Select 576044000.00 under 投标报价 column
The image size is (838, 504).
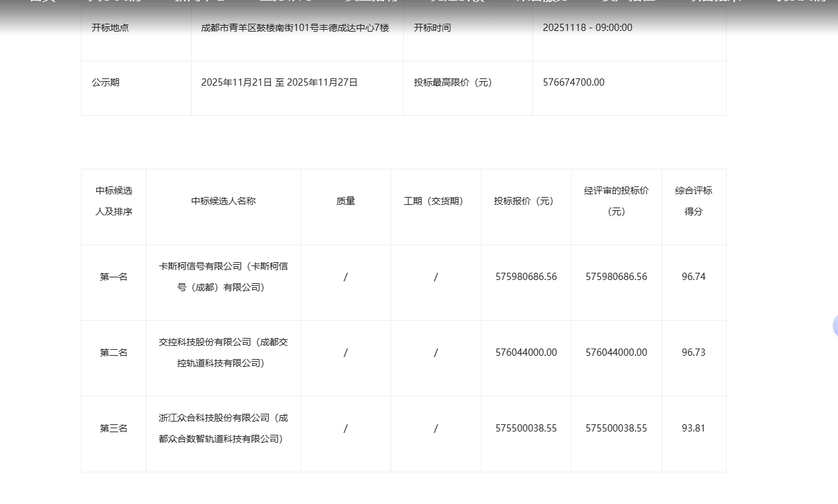(x=526, y=352)
